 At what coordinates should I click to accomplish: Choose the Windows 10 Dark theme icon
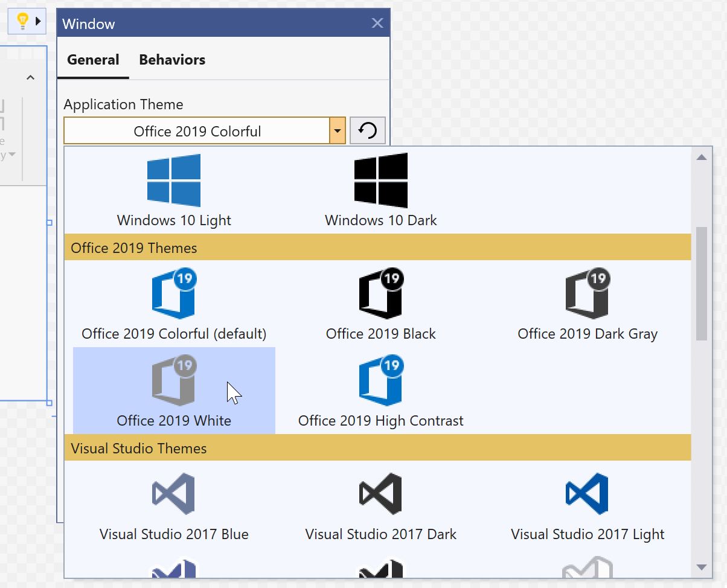click(380, 181)
